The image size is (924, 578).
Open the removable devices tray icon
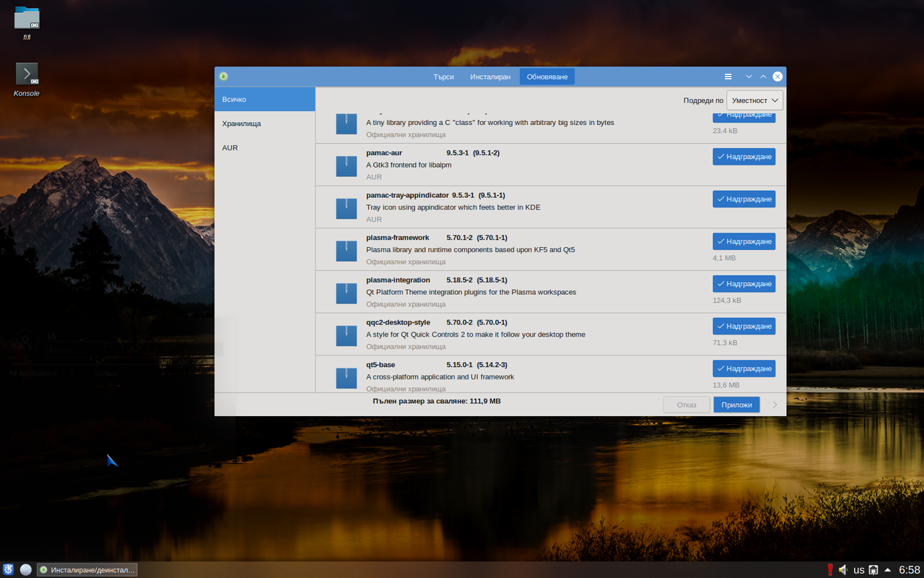pyautogui.click(x=873, y=569)
